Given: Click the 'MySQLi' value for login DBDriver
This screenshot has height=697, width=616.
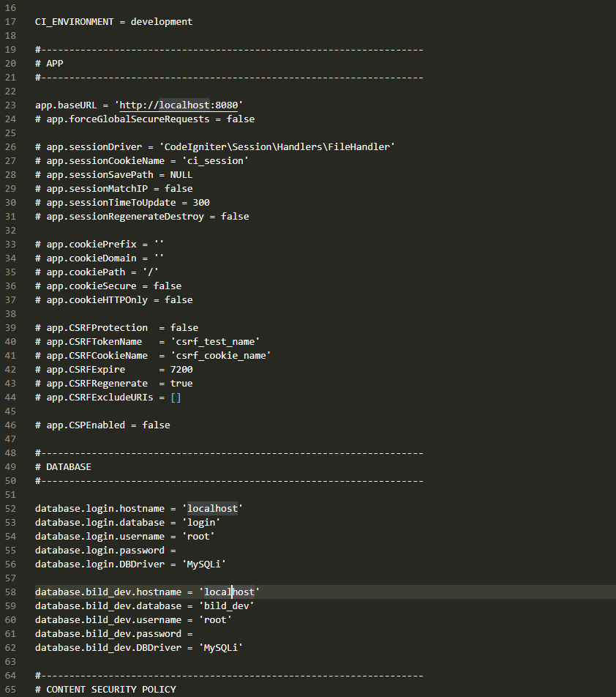Looking at the screenshot, I should [204, 564].
